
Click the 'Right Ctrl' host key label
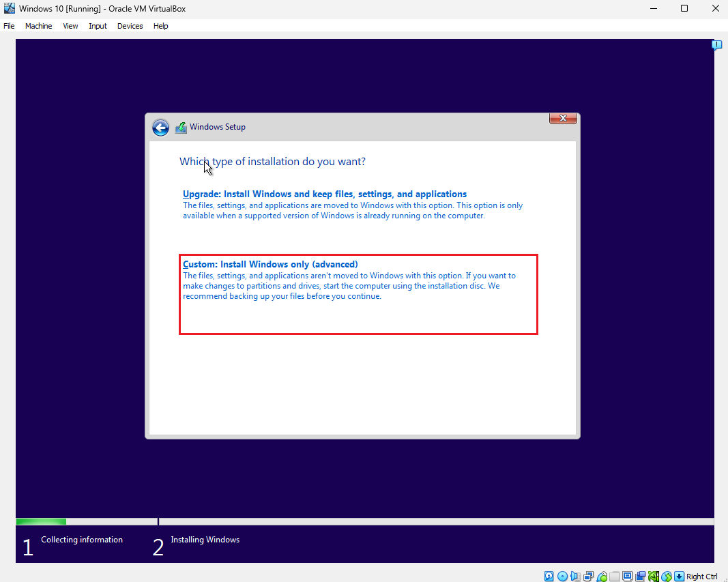(702, 577)
